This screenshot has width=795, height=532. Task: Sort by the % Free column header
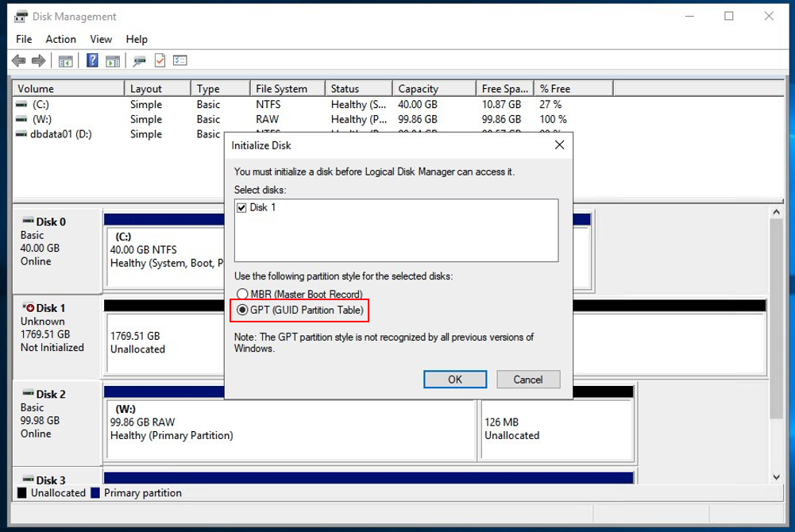coord(573,89)
